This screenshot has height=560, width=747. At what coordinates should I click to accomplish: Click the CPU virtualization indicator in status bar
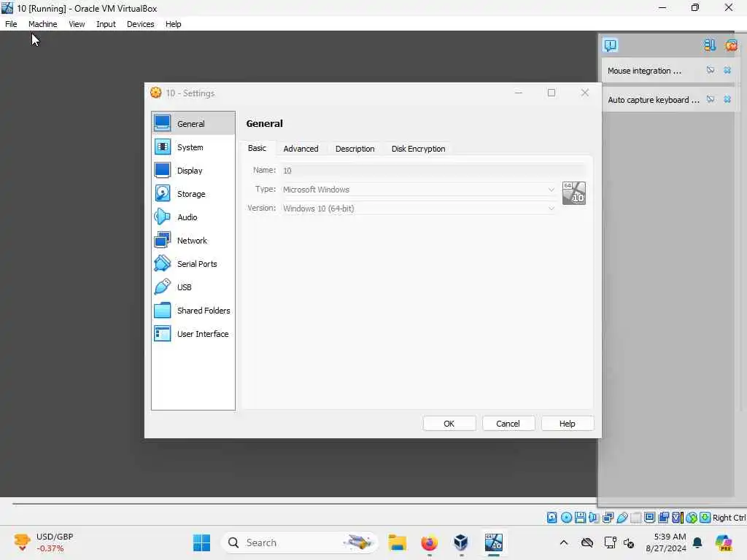[x=678, y=518]
